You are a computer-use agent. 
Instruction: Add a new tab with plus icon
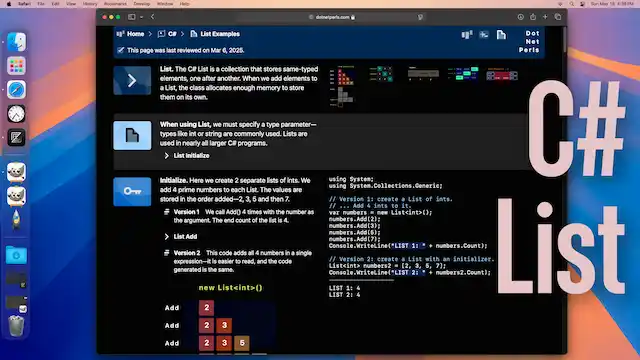(x=545, y=17)
